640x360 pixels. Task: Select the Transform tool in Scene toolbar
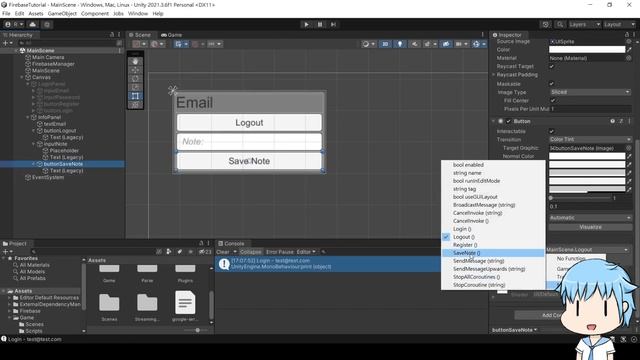point(135,104)
